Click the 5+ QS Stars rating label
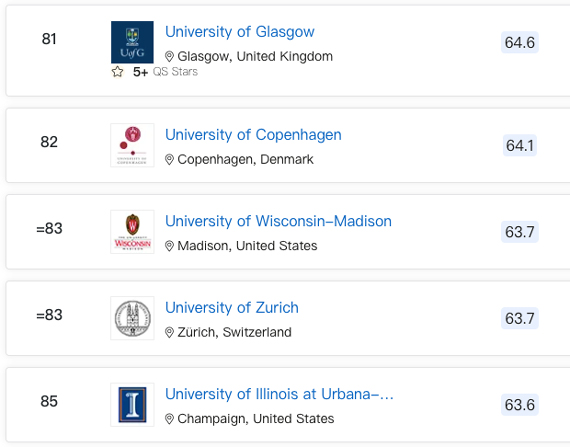Viewport: 570px width, 447px height. (x=165, y=72)
